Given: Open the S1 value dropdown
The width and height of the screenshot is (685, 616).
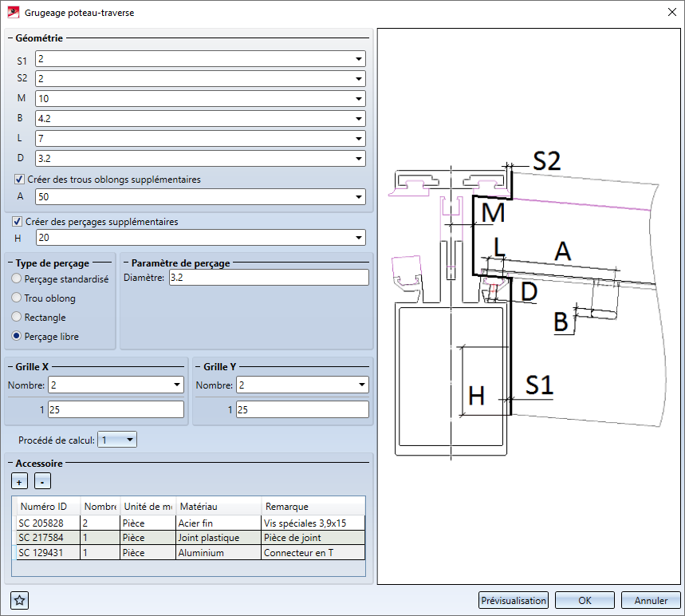Looking at the screenshot, I should 359,59.
